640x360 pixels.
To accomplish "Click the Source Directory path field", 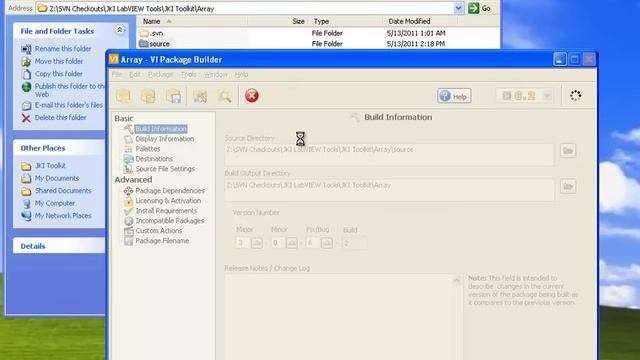I will coord(389,154).
